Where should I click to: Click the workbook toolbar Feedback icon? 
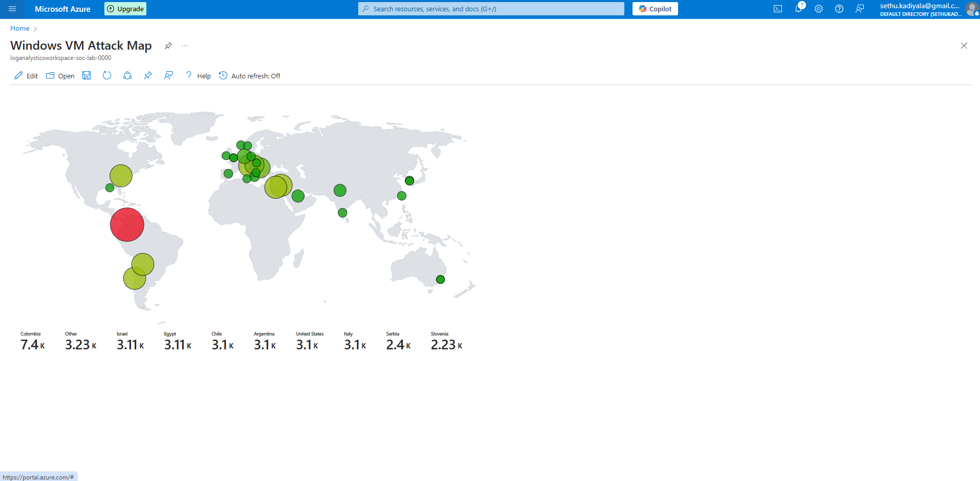point(168,76)
